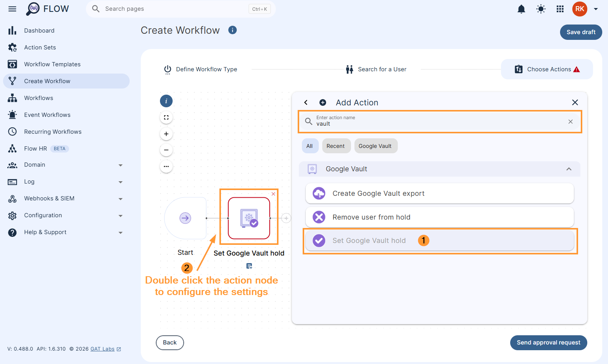Close the Add Action panel

coord(575,102)
